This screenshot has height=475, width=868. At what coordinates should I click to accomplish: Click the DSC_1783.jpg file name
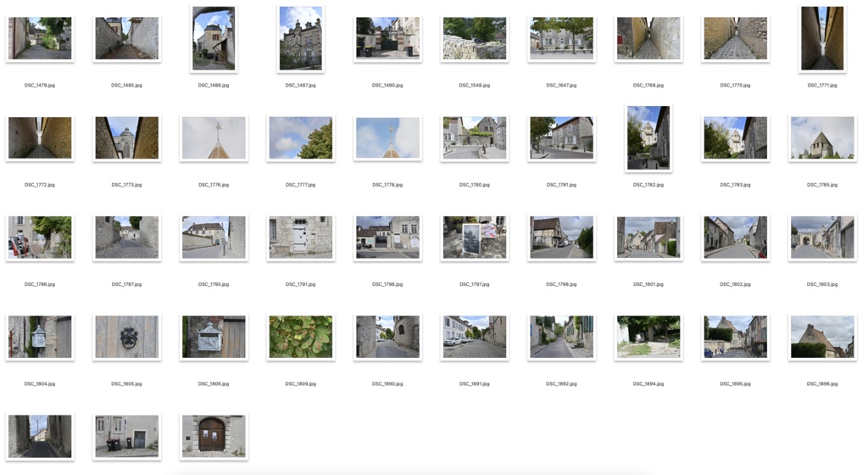[x=735, y=185]
